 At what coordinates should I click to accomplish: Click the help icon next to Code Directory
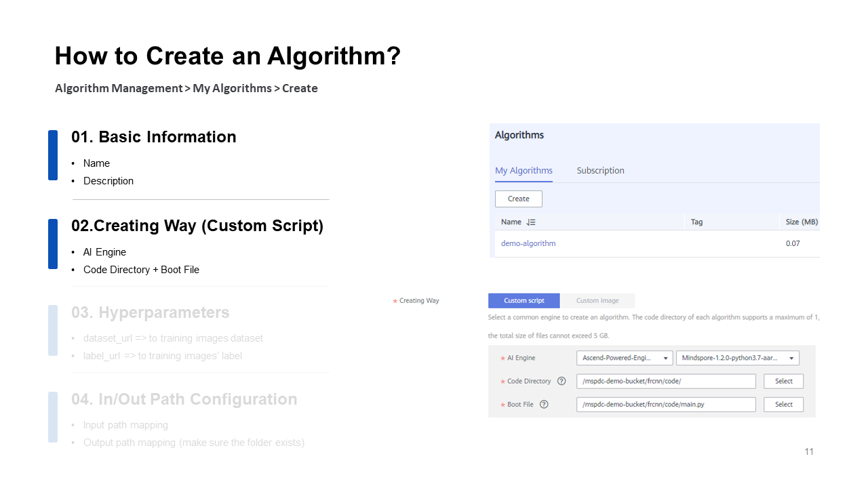(x=561, y=382)
